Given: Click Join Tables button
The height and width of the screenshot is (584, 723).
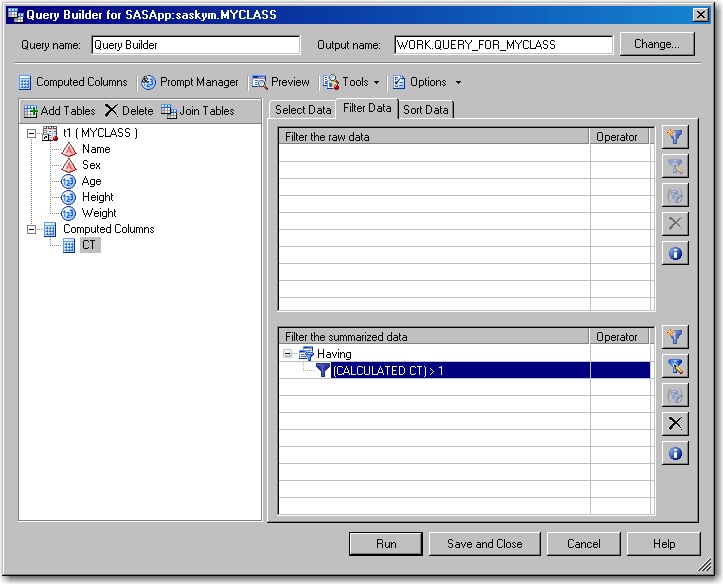Looking at the screenshot, I should coord(198,111).
